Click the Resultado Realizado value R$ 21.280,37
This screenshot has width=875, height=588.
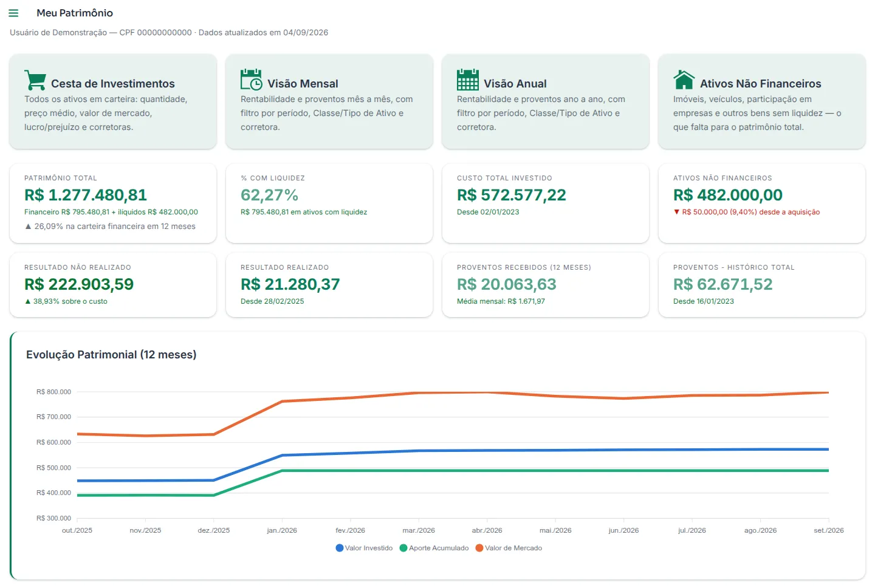click(x=290, y=284)
